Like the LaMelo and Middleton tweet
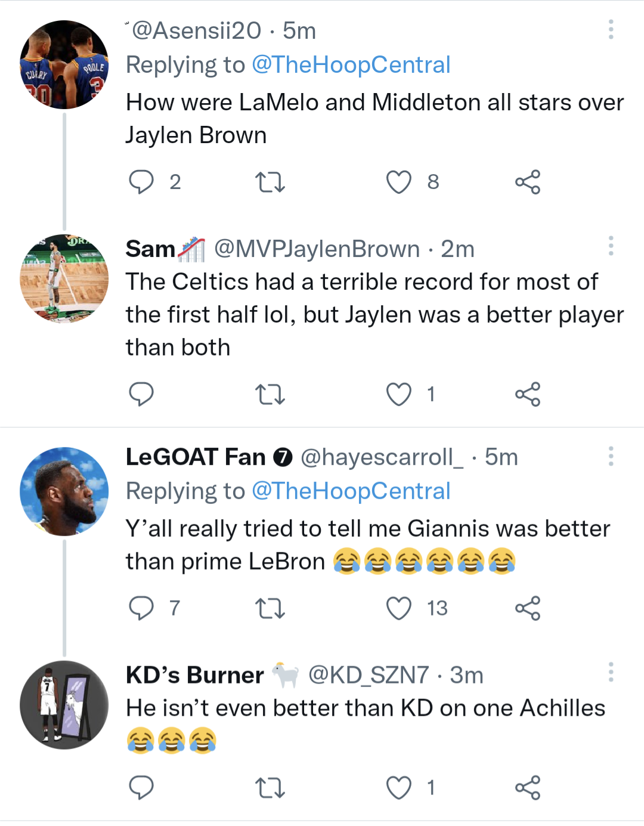 click(399, 182)
